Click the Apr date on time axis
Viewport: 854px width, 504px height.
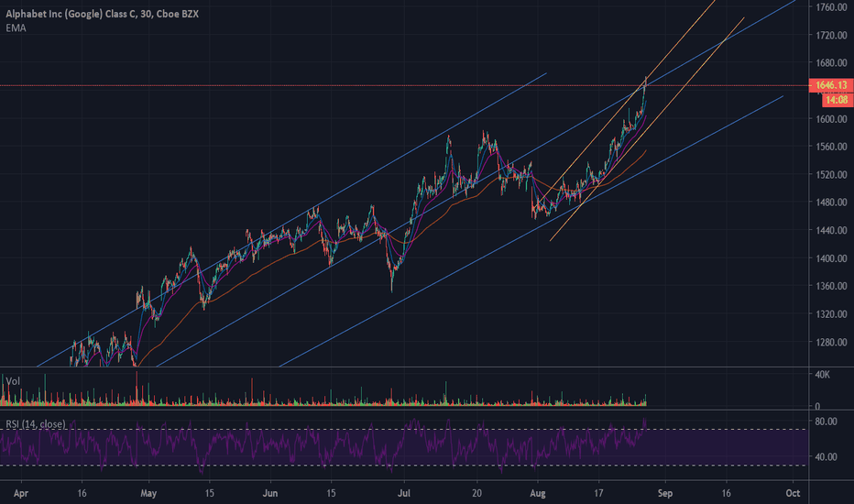tap(21, 494)
